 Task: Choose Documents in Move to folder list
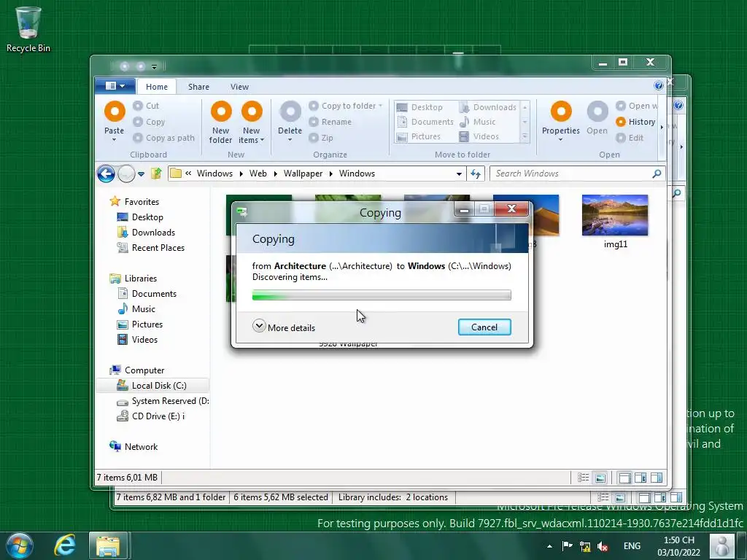425,122
